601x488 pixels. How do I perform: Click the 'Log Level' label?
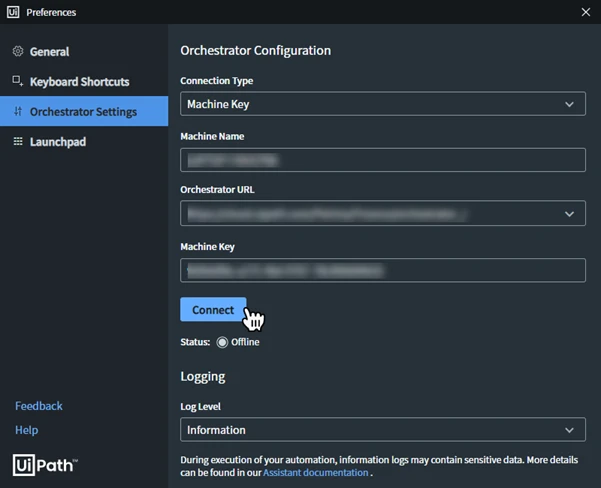[200, 406]
